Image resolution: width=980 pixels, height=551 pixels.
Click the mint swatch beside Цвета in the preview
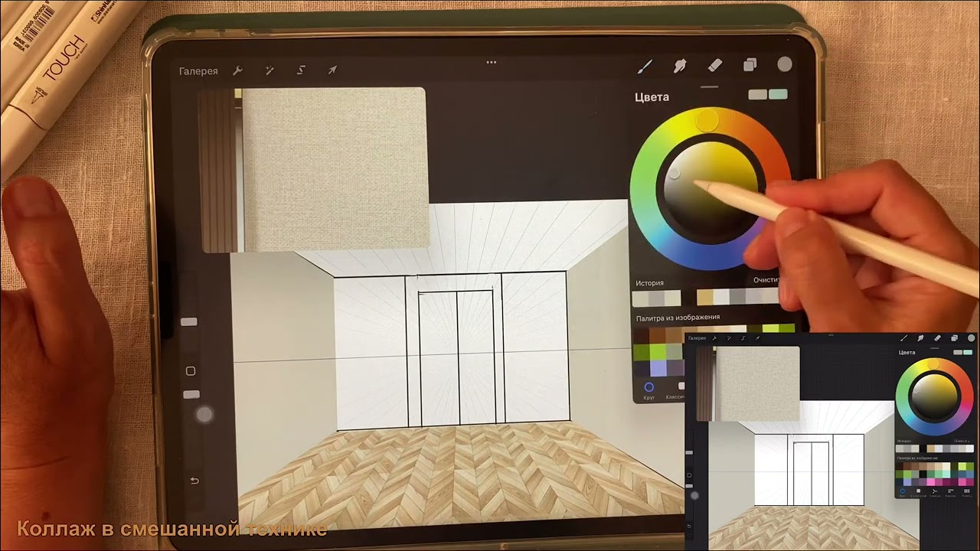click(968, 352)
